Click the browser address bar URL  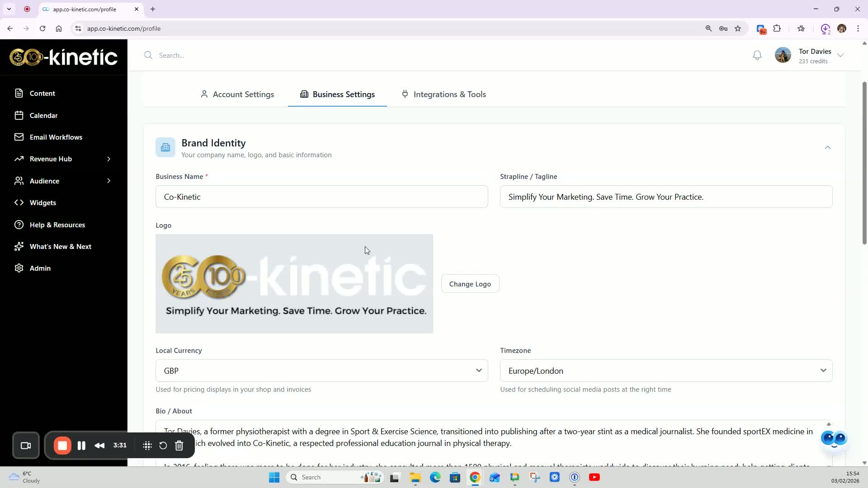[x=123, y=28]
